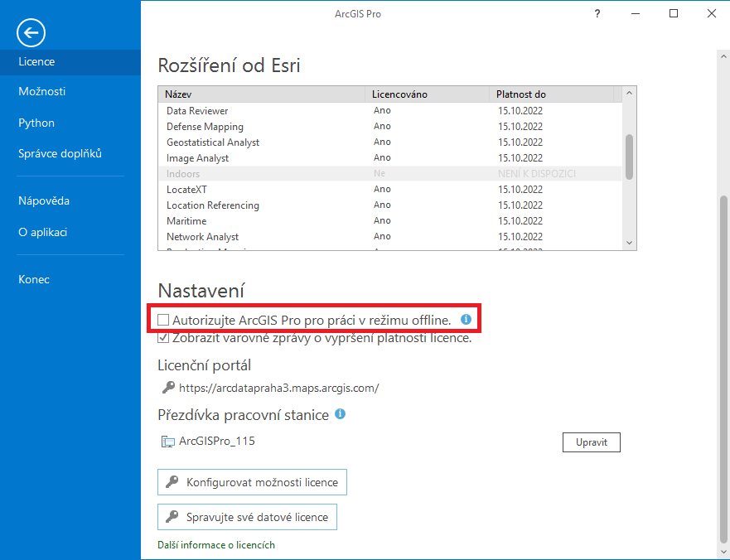Click the ArcGISPro_115 workstation name
This screenshot has height=560, width=730.
217,441
